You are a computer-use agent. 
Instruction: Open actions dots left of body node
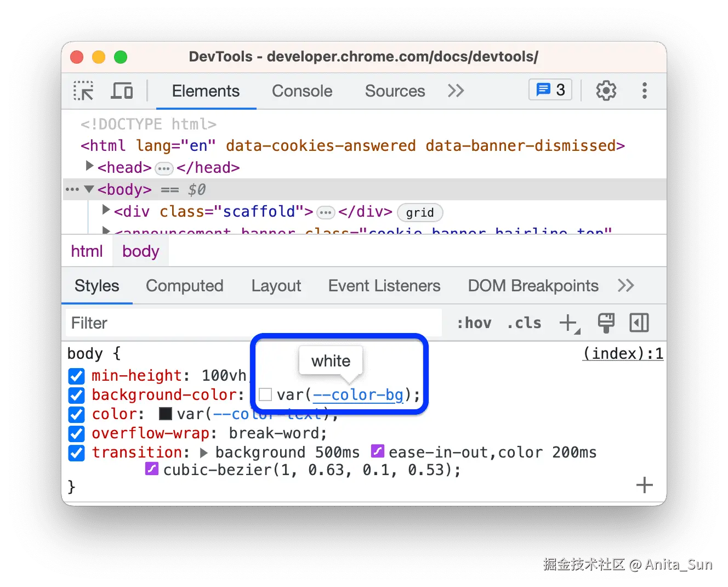(x=72, y=190)
